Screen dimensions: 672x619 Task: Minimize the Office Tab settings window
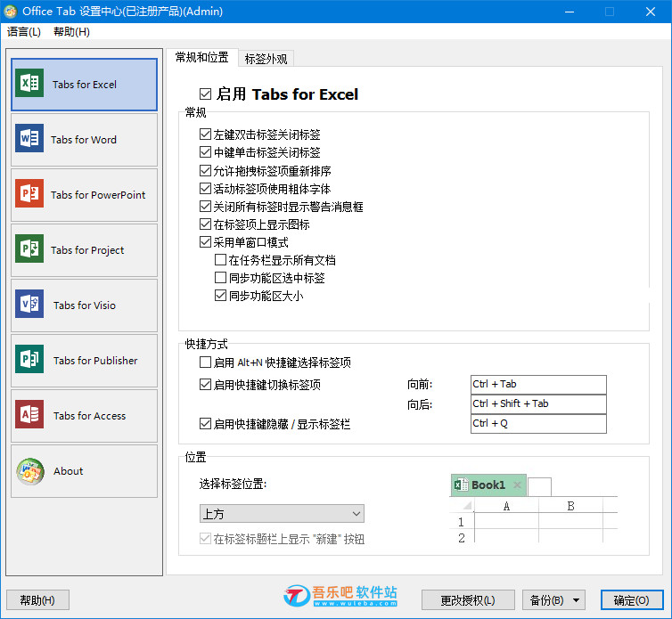point(570,12)
